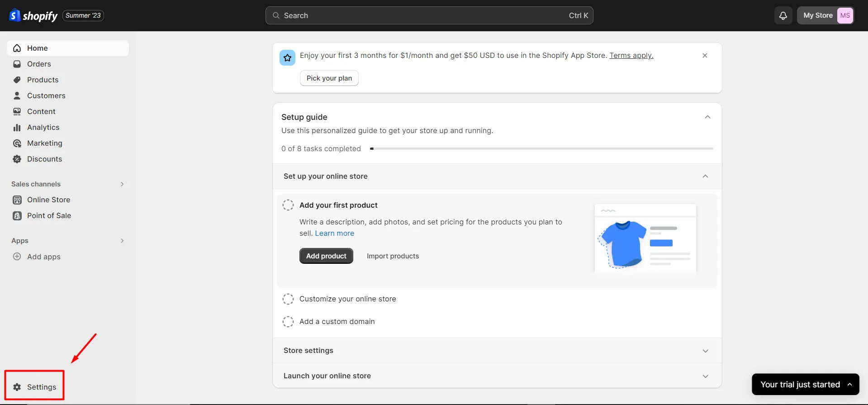Click the Content icon
The width and height of the screenshot is (868, 405).
(17, 111)
